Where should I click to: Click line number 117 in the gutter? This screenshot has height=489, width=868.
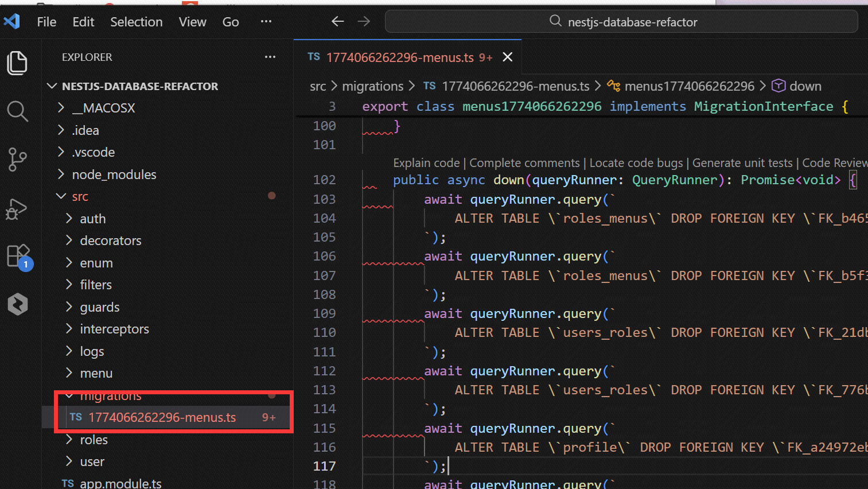[324, 466]
